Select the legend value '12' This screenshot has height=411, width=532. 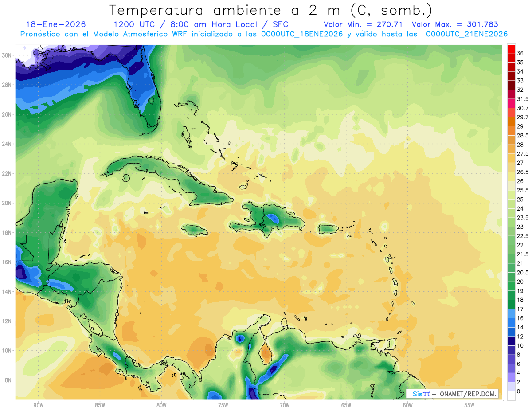tap(520, 337)
